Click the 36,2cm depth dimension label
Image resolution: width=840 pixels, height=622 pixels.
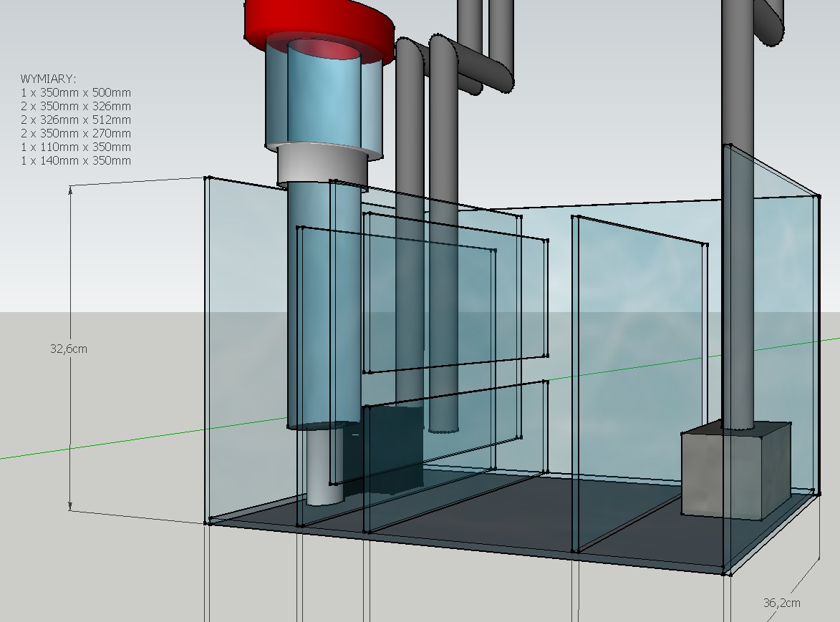click(x=781, y=603)
